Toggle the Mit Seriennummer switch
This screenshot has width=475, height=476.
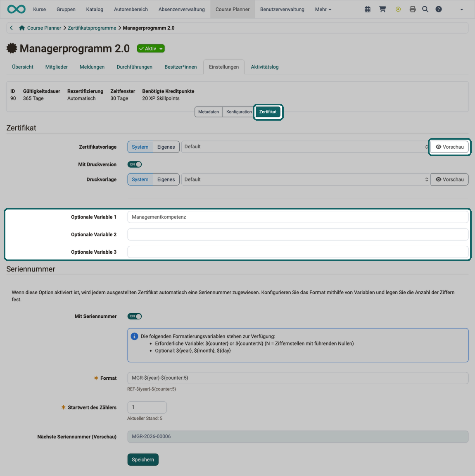[x=135, y=316]
